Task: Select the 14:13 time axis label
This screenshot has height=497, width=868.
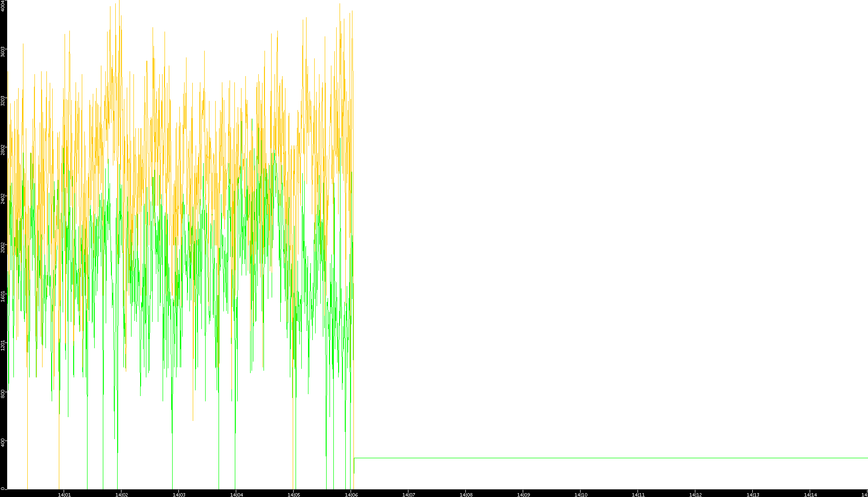Action: (753, 495)
